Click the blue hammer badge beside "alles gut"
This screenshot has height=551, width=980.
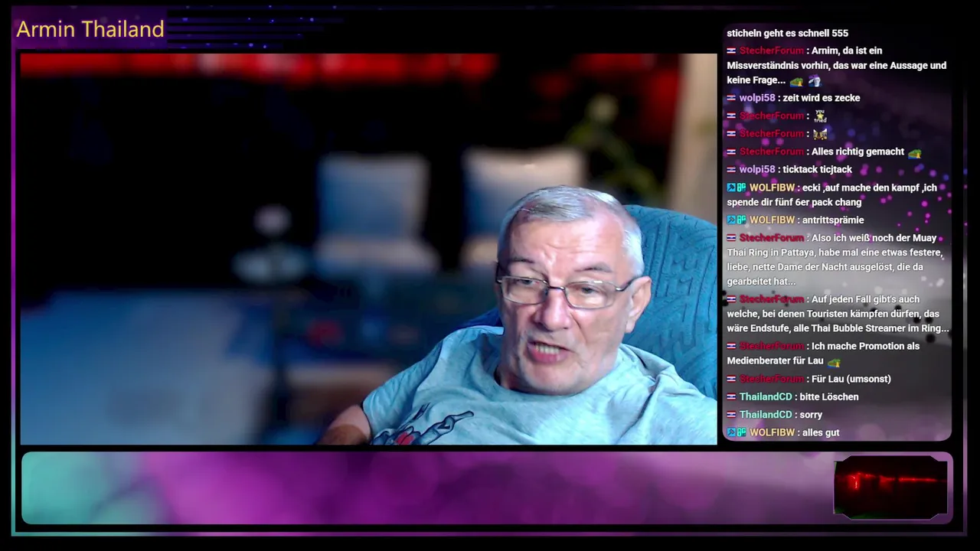pyautogui.click(x=731, y=433)
